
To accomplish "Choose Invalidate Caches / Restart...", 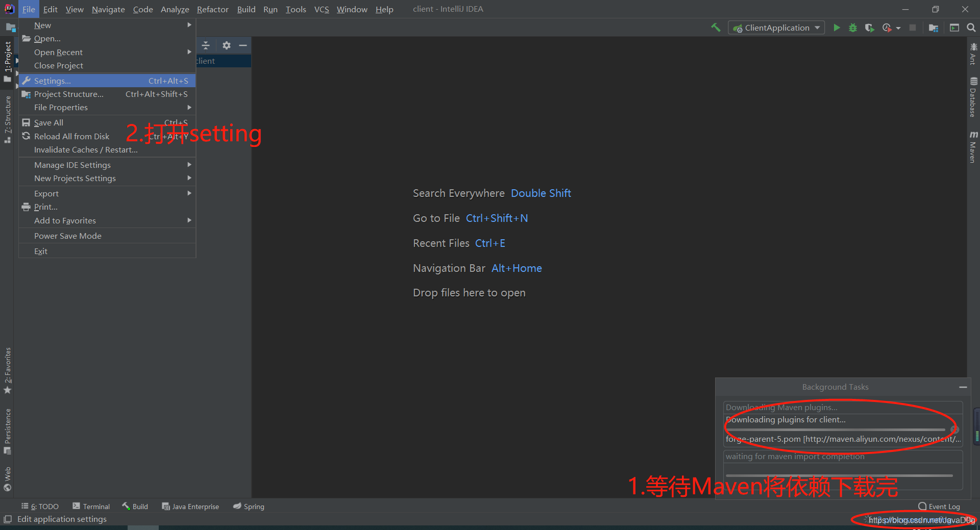I will click(107, 149).
